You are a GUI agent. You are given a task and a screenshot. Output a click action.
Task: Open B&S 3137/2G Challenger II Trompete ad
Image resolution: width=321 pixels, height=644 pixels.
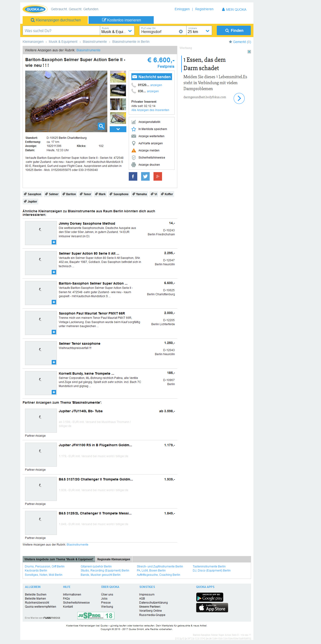tap(96, 479)
